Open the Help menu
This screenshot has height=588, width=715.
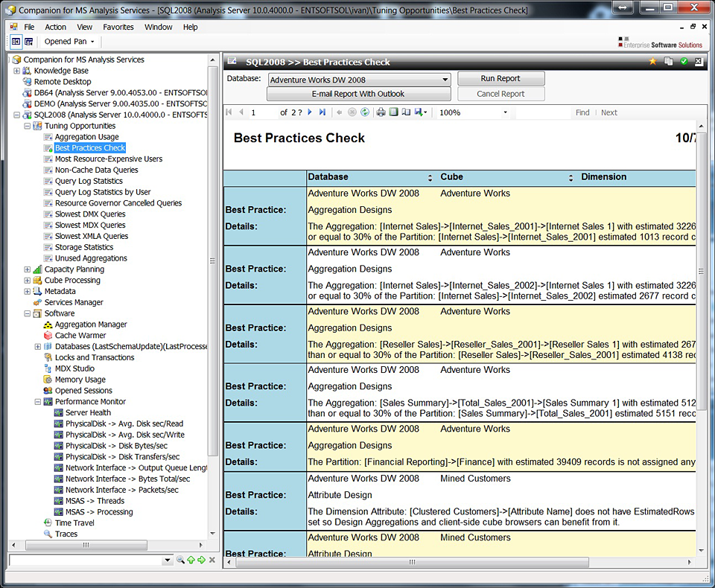[190, 28]
